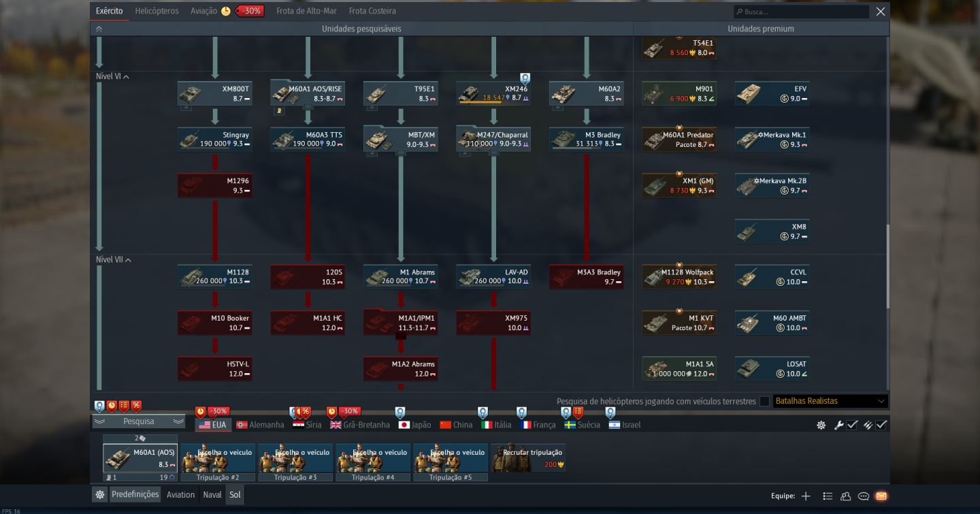Viewport: 980px width, 514px height.
Task: Switch to the Aviação tab
Action: point(204,11)
